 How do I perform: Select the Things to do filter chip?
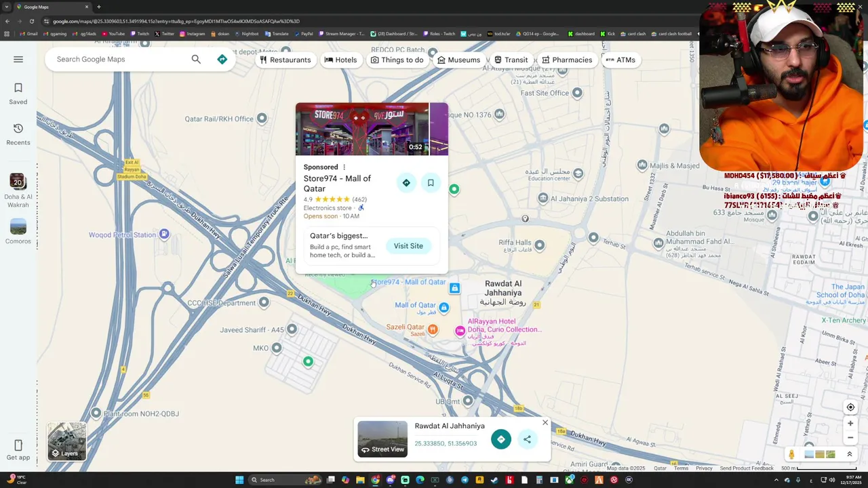[397, 60]
